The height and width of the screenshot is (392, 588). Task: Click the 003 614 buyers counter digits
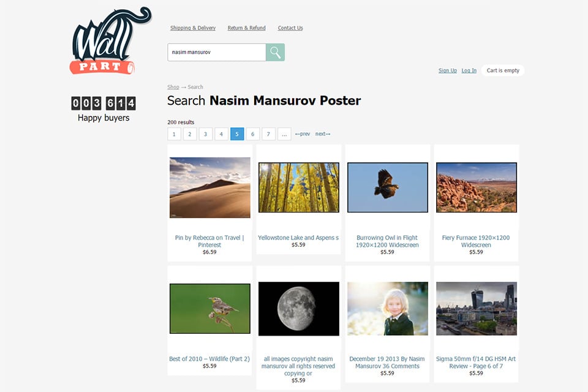(x=104, y=103)
